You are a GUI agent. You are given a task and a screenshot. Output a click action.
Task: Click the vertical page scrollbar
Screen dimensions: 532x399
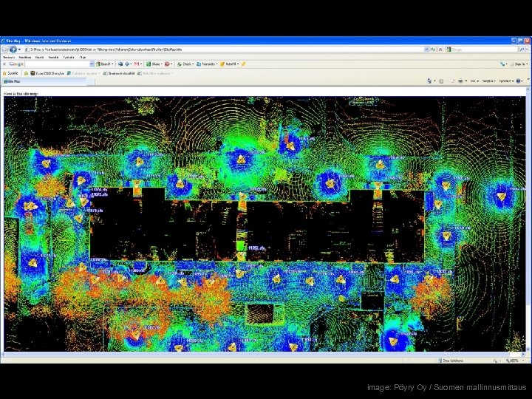pyautogui.click(x=528, y=220)
